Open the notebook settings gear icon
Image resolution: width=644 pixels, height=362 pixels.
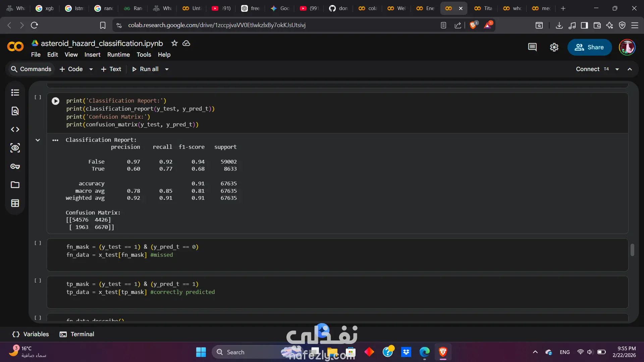pyautogui.click(x=554, y=47)
